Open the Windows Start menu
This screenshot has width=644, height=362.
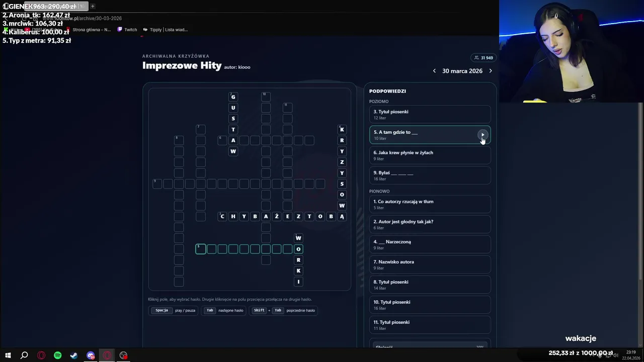coord(8,355)
